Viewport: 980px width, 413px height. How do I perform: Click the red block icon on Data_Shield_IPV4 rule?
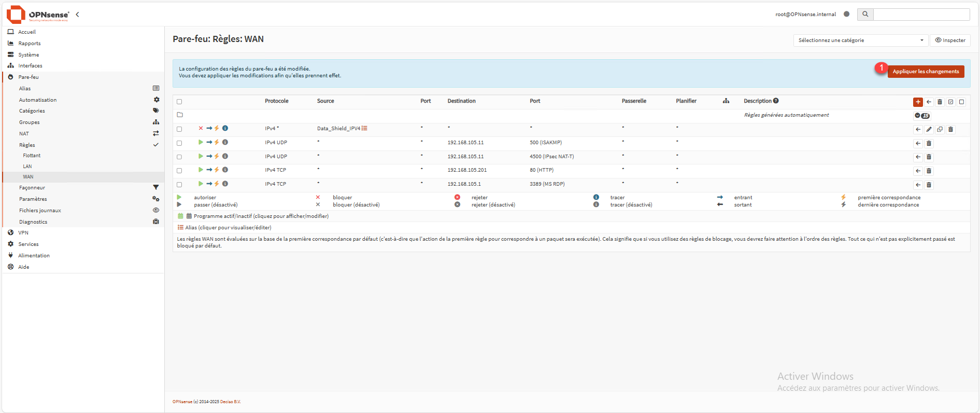click(201, 128)
